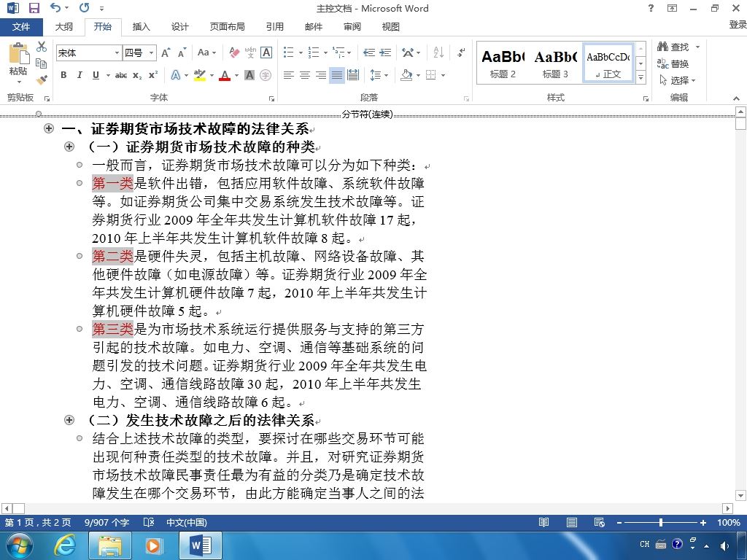
Task: Click word count 9/907 个字
Action: (x=107, y=522)
